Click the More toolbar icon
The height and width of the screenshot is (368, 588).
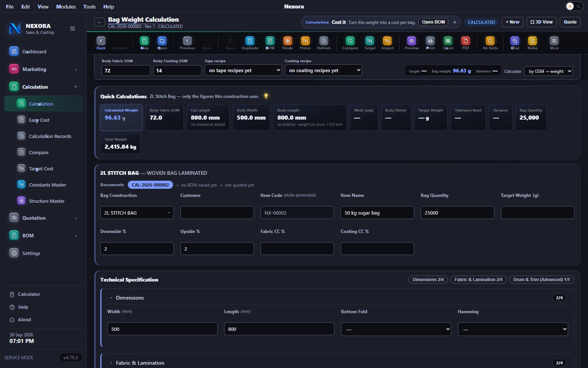554,41
